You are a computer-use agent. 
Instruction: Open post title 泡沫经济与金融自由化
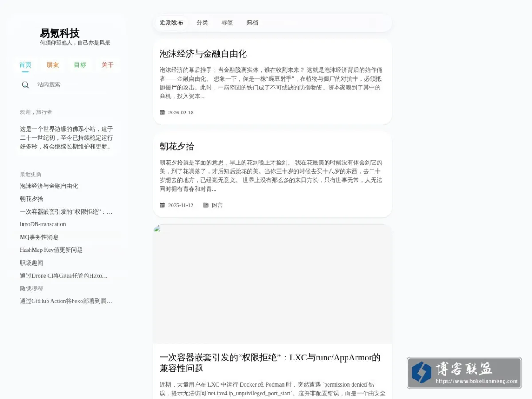[203, 54]
